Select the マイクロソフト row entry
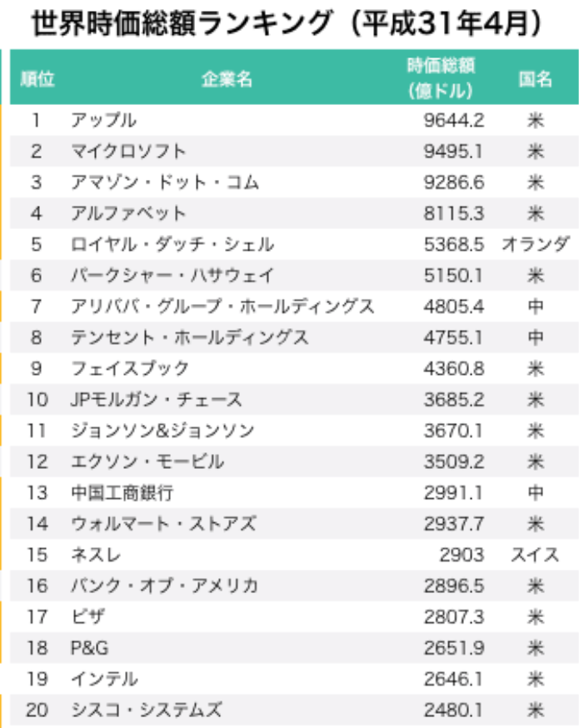This screenshot has width=579, height=728. point(294,152)
